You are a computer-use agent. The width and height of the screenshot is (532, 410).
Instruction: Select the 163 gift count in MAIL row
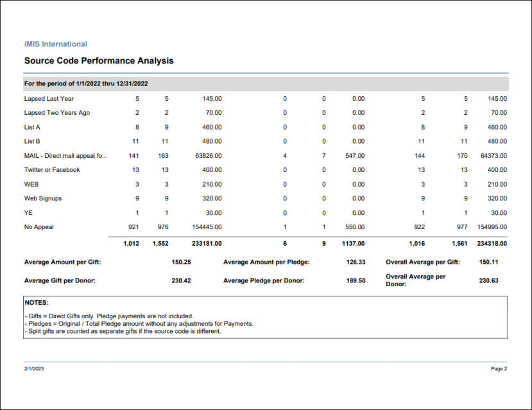[x=163, y=156]
